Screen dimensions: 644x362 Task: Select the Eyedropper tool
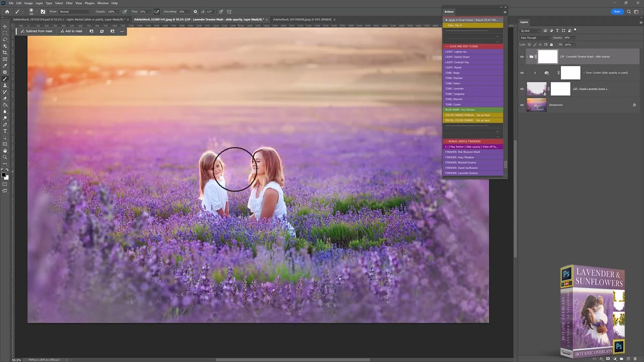point(5,65)
